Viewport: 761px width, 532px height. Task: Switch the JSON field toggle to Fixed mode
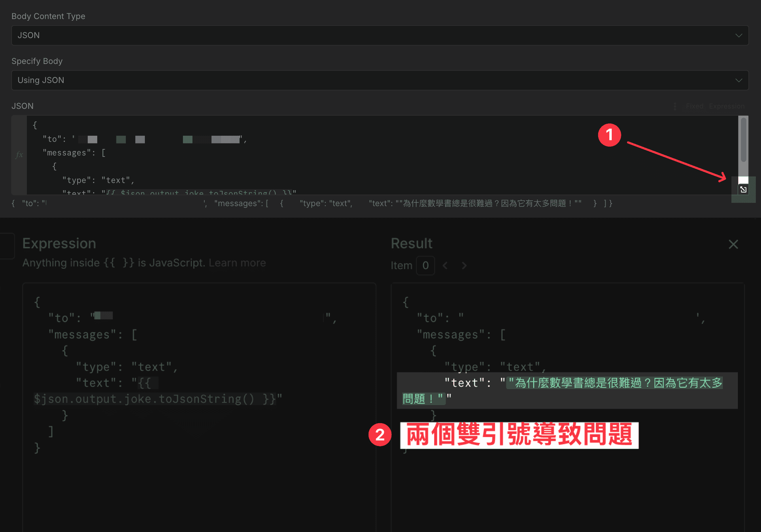click(694, 106)
